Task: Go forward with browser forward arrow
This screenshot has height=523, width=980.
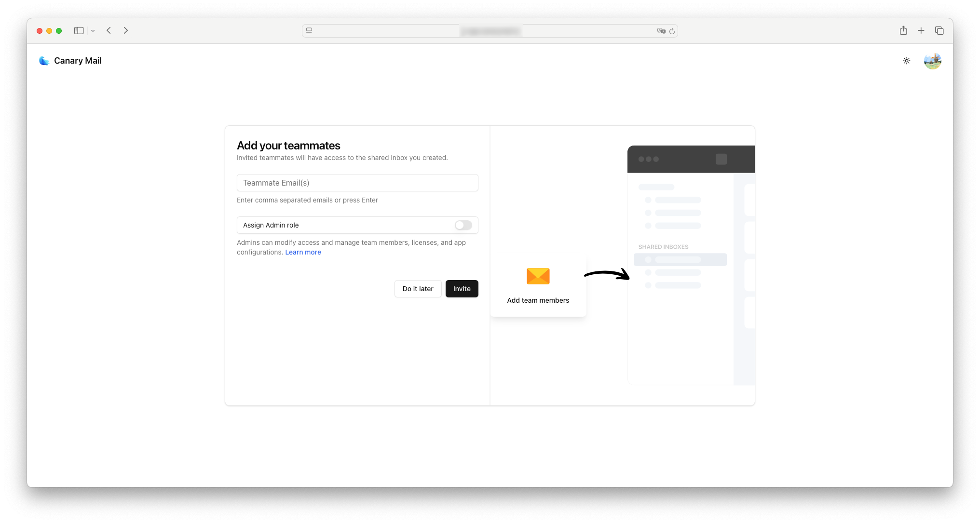Action: click(x=126, y=30)
